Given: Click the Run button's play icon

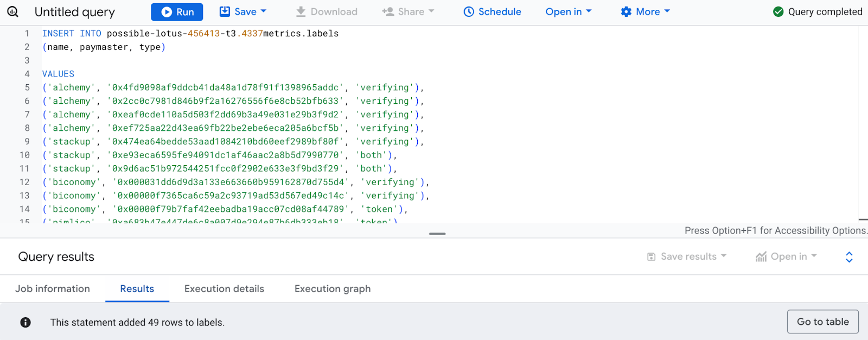Looking at the screenshot, I should pyautogui.click(x=167, y=12).
